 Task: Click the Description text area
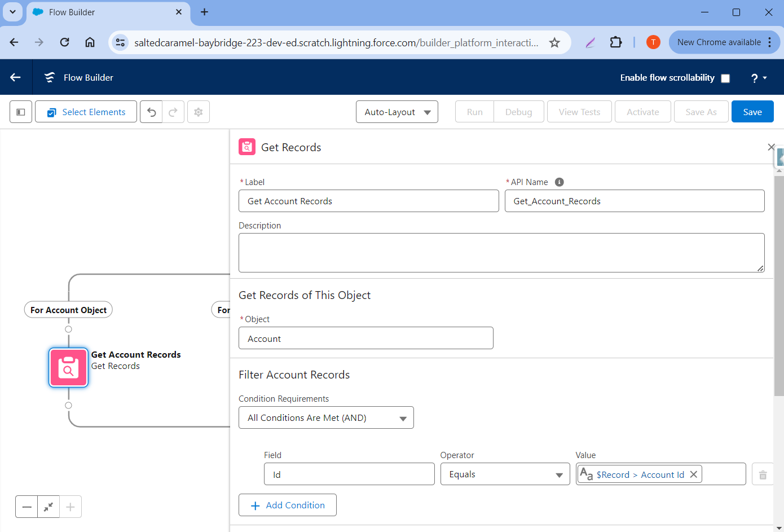tap(501, 253)
